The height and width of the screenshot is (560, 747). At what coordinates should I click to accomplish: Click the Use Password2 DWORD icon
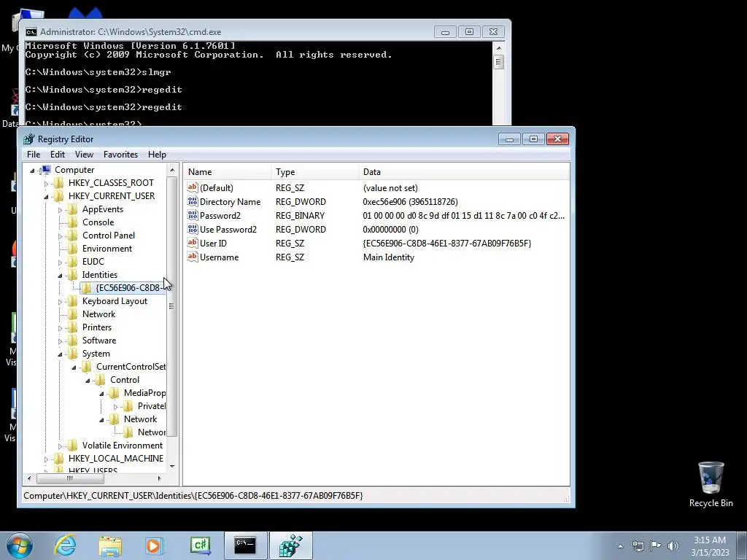193,229
